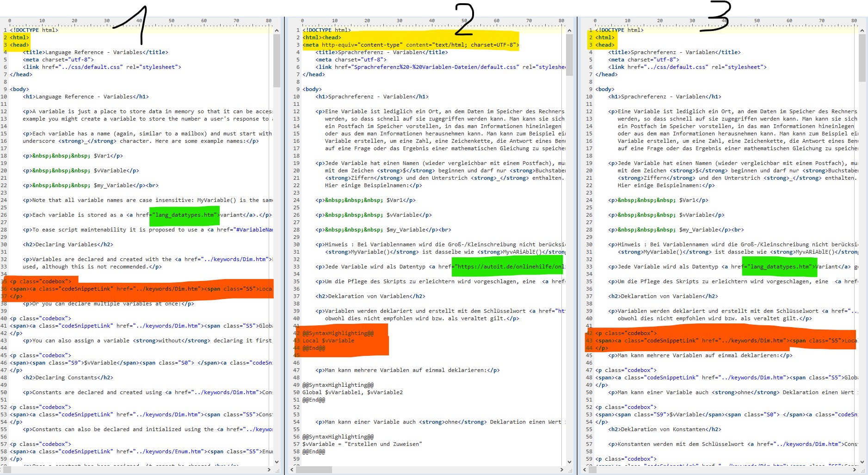Click the yellow-highlighted meta http-equiv line in middle pane
This screenshot has width=868, height=475.
coord(411,45)
